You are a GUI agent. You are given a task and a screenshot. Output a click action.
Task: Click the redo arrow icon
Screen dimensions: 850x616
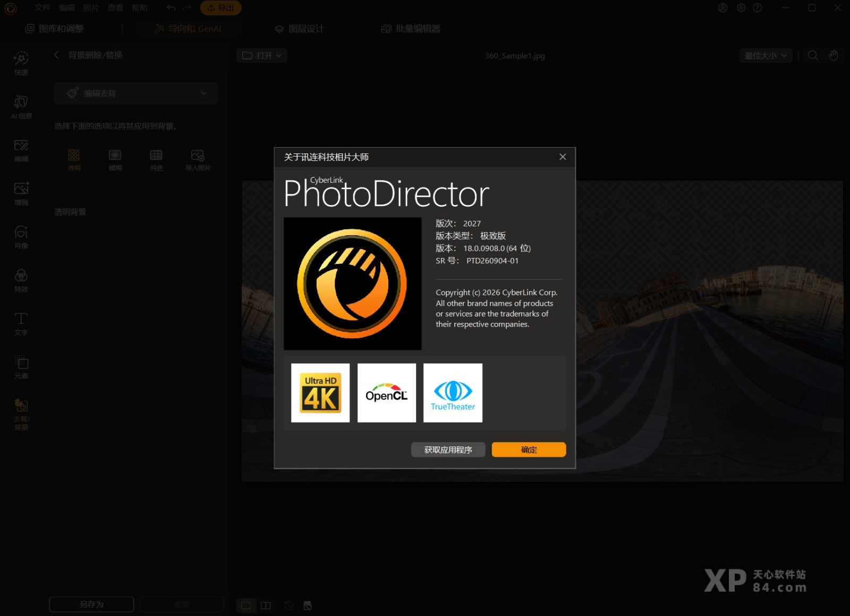pyautogui.click(x=186, y=7)
